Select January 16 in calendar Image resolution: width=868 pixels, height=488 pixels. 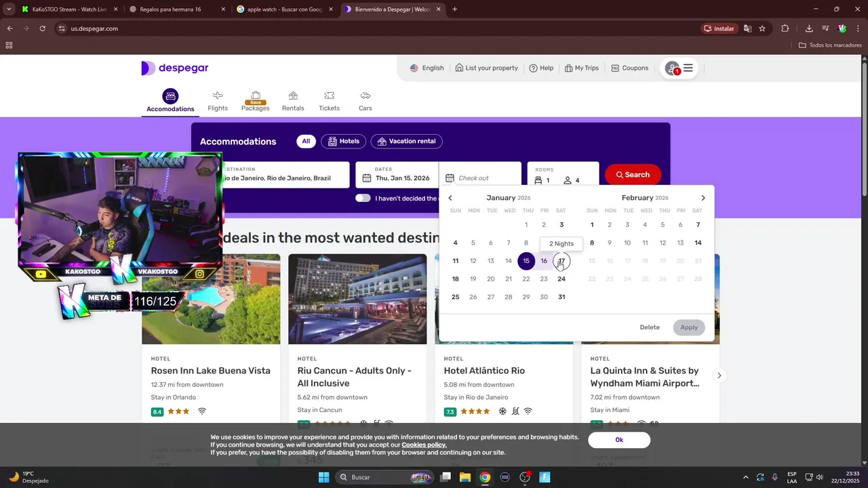544,261
